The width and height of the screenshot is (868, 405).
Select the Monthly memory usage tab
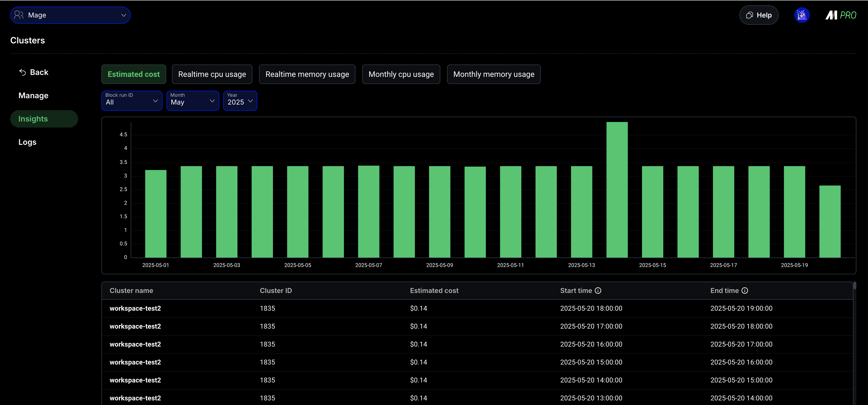coord(494,74)
